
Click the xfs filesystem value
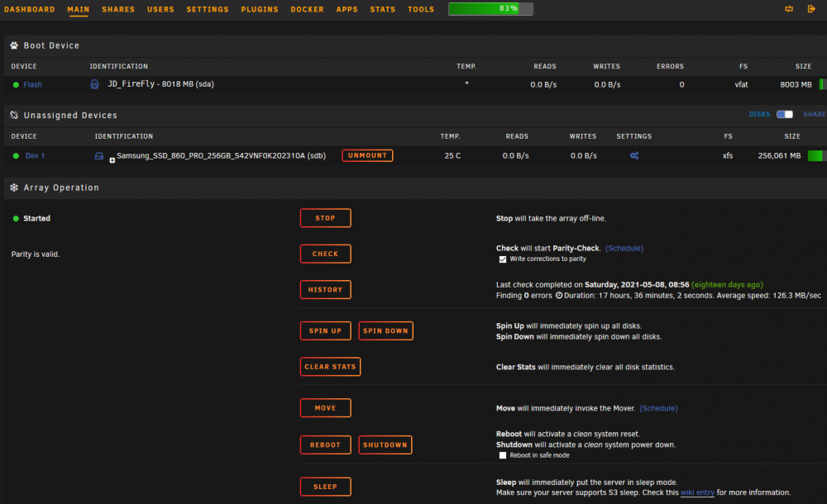point(727,156)
